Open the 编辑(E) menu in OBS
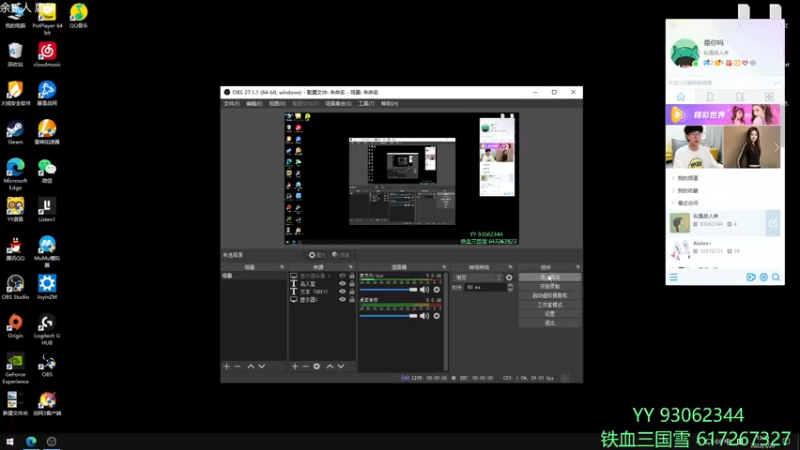 [x=254, y=104]
